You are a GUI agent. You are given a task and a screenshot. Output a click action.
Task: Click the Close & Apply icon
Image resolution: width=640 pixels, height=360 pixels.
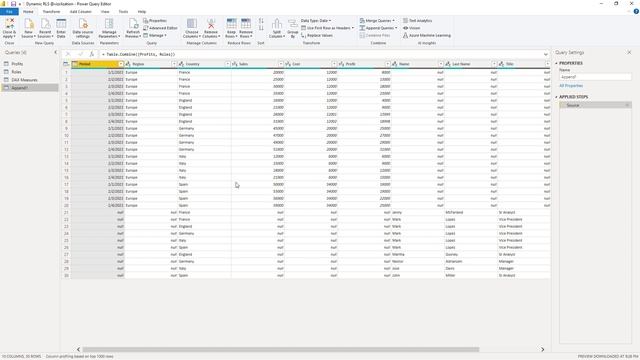(9, 23)
